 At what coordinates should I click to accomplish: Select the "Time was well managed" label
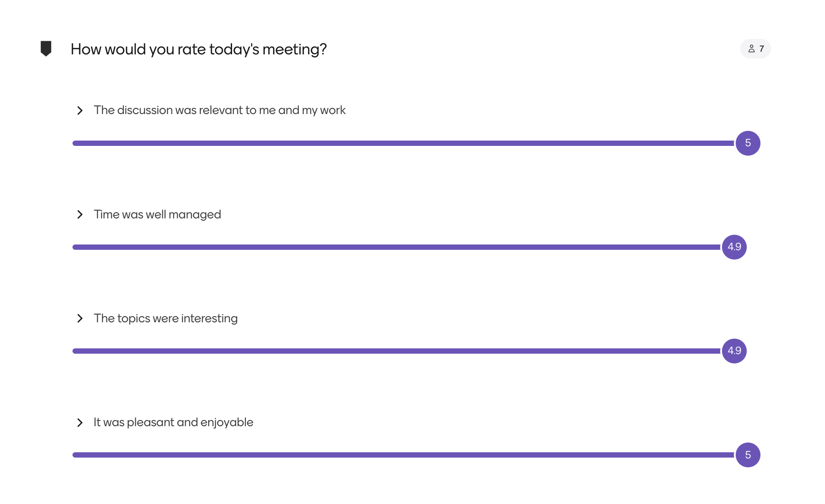[x=157, y=214]
